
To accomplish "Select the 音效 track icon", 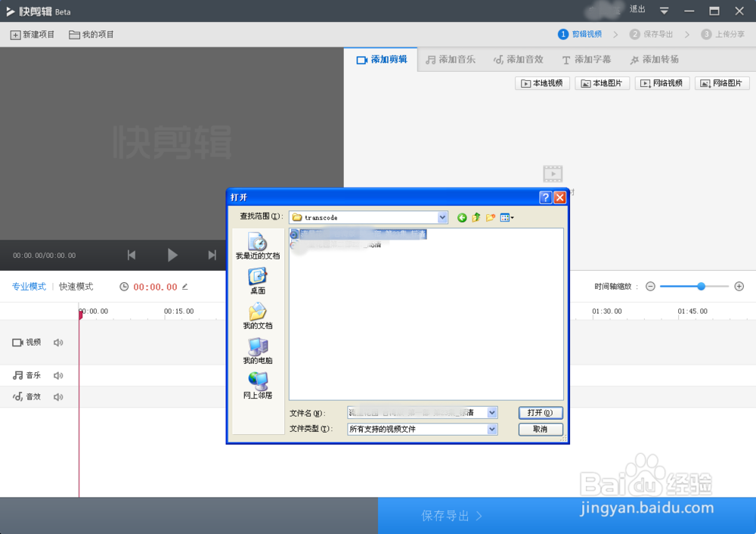I will pos(18,397).
